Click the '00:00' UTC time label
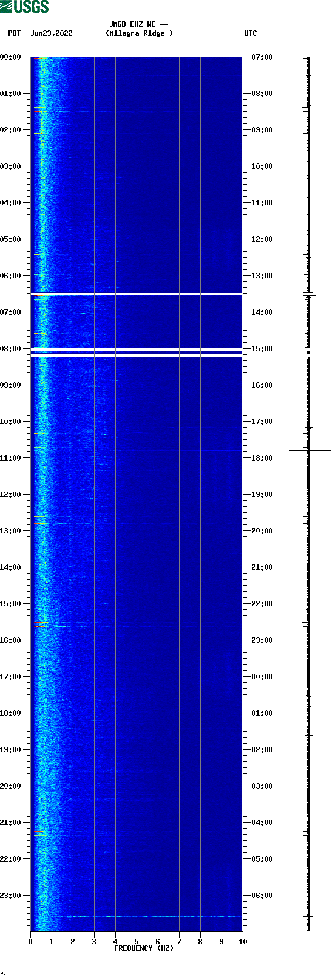Image resolution: width=335 pixels, height=980 pixels. point(262,677)
